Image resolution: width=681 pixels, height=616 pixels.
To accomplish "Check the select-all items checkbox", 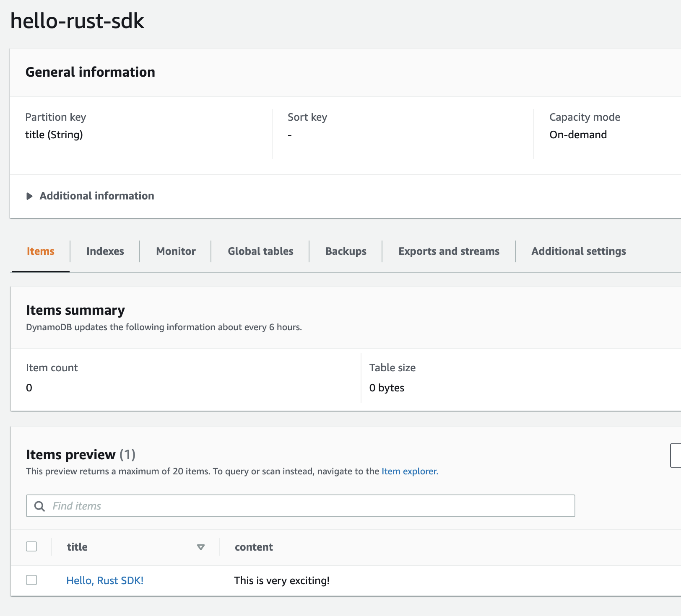I will click(x=31, y=546).
